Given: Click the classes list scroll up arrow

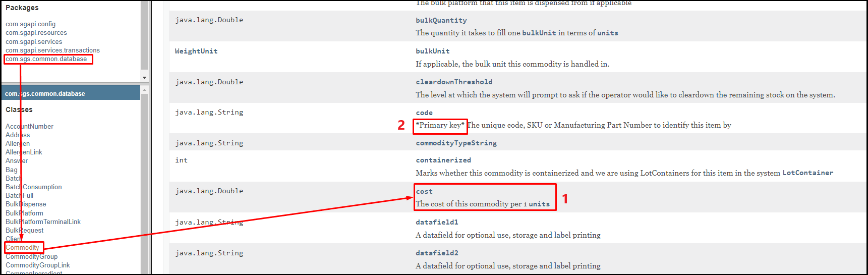Looking at the screenshot, I should [145, 90].
